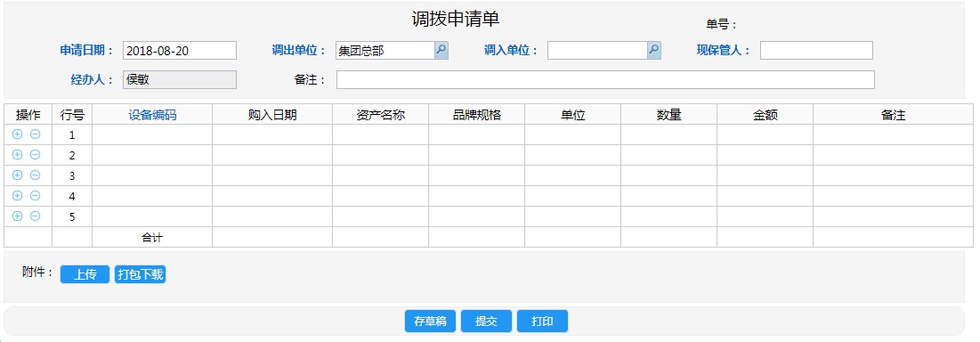Submit the form with 提交 button
980x342 pixels.
(x=486, y=322)
